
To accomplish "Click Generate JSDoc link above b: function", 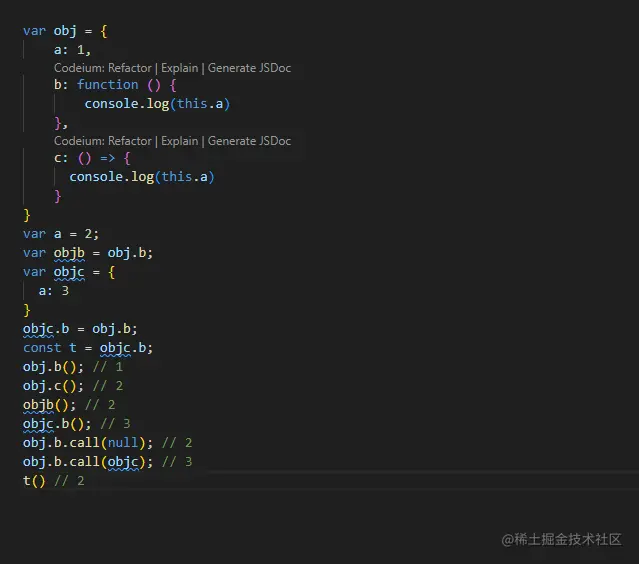I will (x=249, y=68).
